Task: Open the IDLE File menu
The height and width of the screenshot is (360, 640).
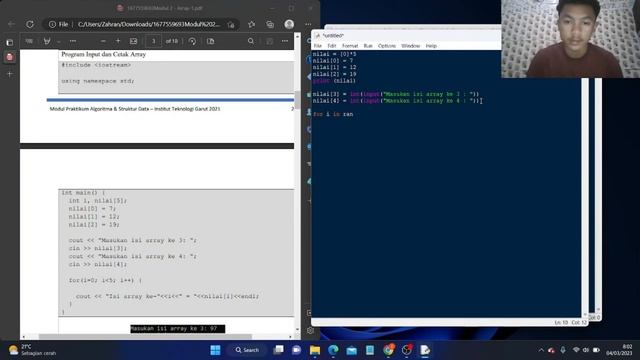Action: coord(318,46)
